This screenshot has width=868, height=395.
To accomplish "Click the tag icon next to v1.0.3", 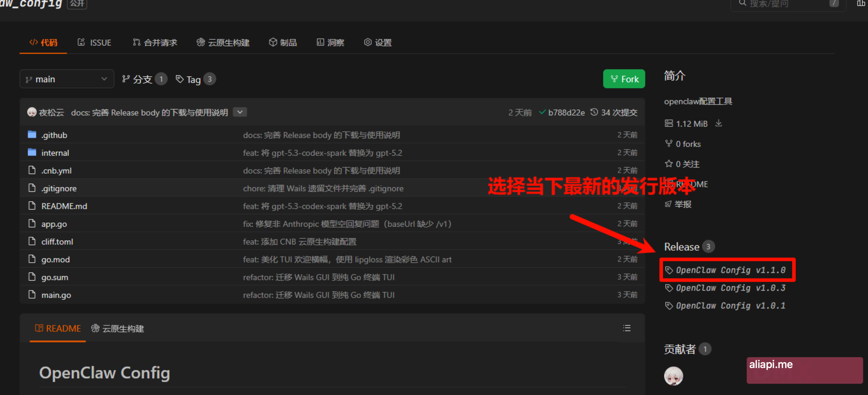I will pos(669,288).
